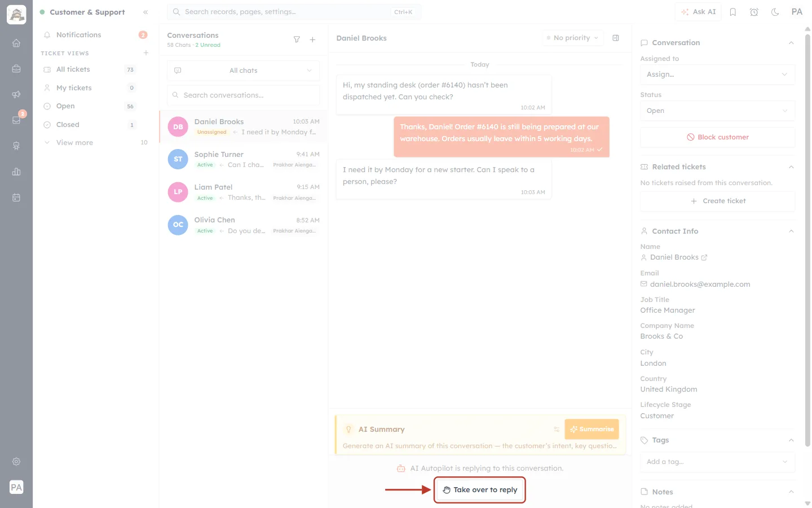Click the bookmark icon in top bar

pyautogui.click(x=733, y=12)
